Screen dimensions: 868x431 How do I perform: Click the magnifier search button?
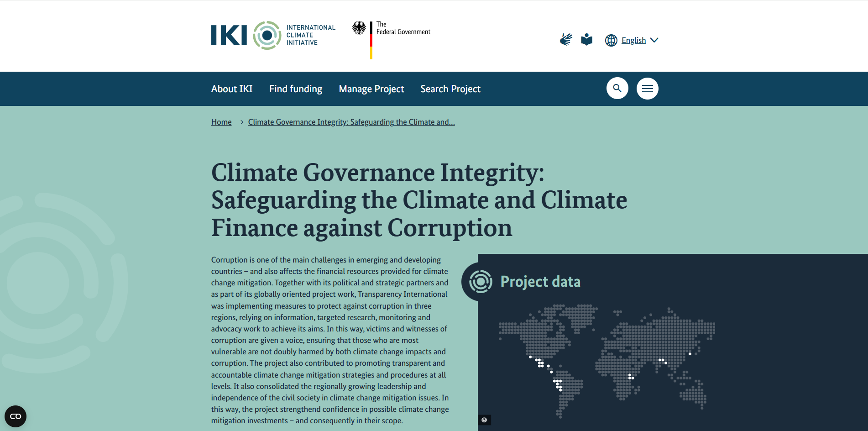click(617, 88)
